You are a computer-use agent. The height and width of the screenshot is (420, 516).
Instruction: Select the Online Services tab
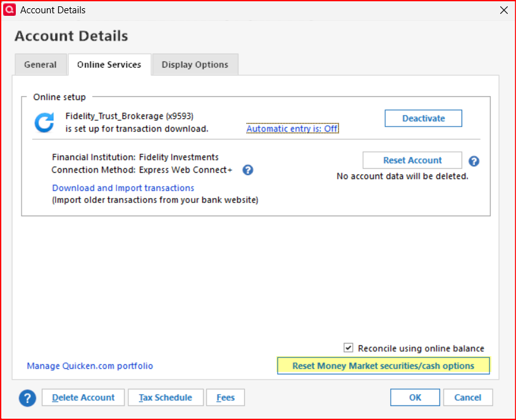(x=109, y=65)
